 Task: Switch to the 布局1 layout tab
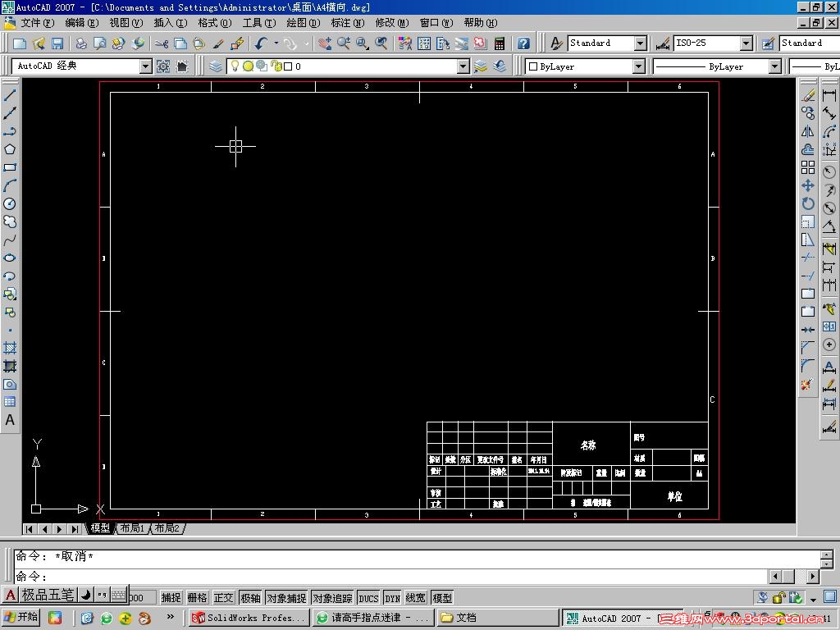[132, 528]
